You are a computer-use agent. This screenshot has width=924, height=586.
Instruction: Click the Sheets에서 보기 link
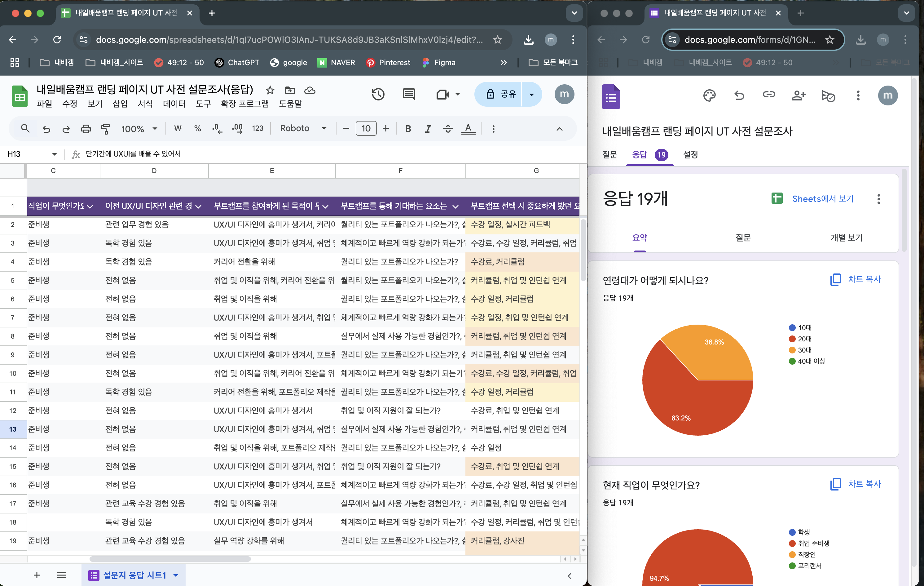click(x=822, y=198)
